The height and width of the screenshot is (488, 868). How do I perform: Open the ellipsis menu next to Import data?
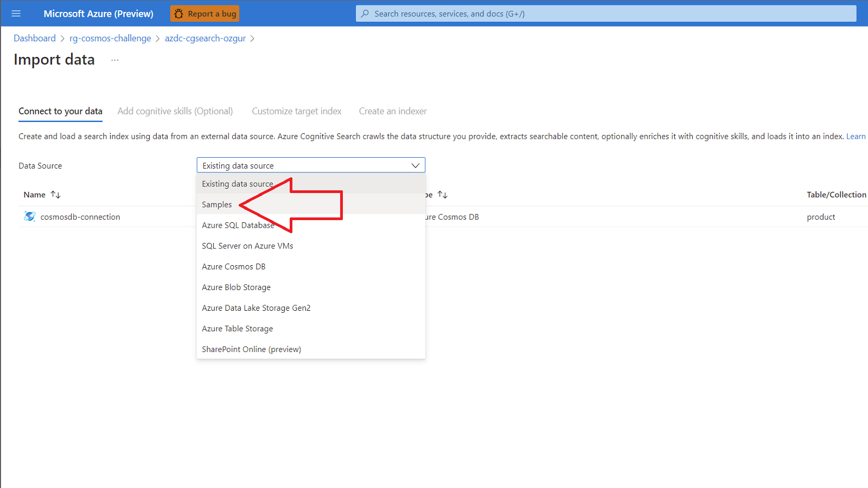pyautogui.click(x=114, y=60)
